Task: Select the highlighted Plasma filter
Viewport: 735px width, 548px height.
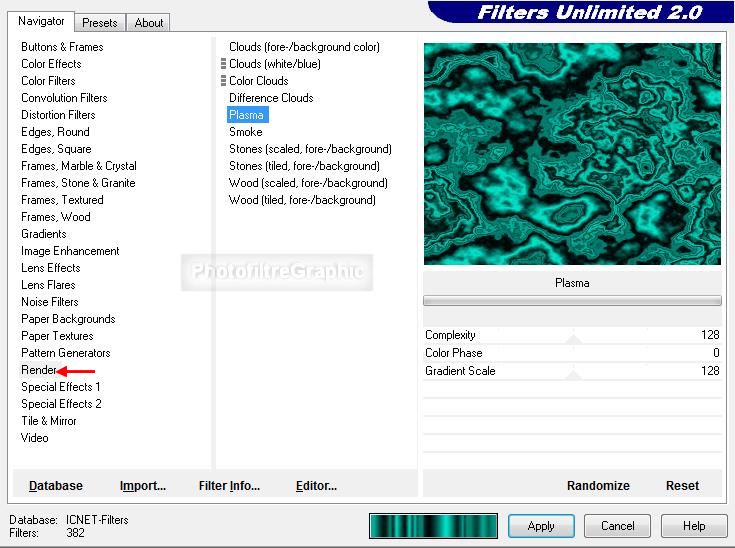Action: point(247,115)
